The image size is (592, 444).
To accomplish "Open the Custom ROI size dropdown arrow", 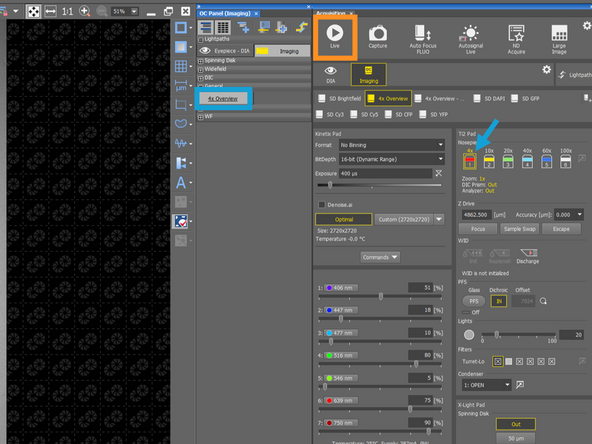I will pyautogui.click(x=439, y=219).
